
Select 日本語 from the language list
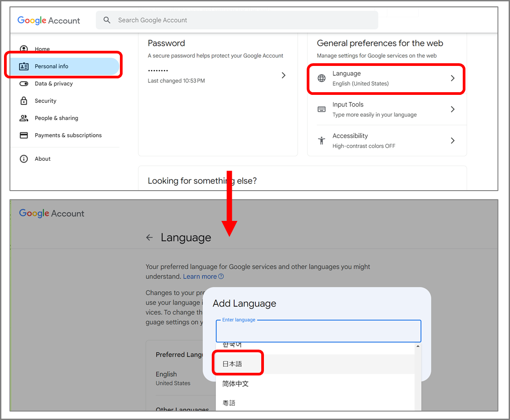[315, 364]
